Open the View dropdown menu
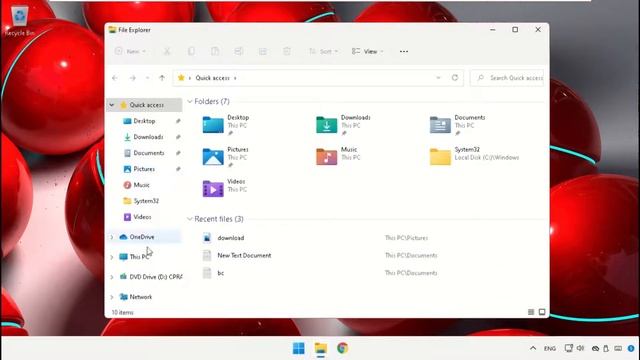 [367, 51]
